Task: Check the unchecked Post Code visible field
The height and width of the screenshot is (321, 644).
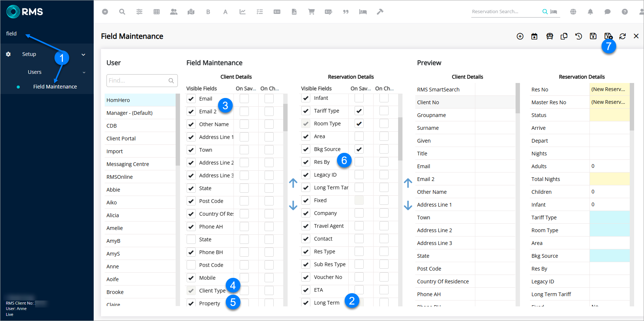Action: click(x=191, y=265)
